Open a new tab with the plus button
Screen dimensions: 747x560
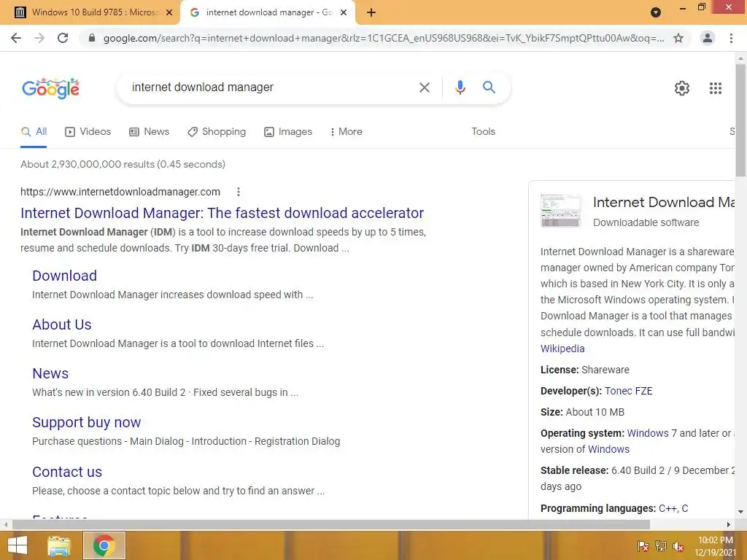coord(371,13)
